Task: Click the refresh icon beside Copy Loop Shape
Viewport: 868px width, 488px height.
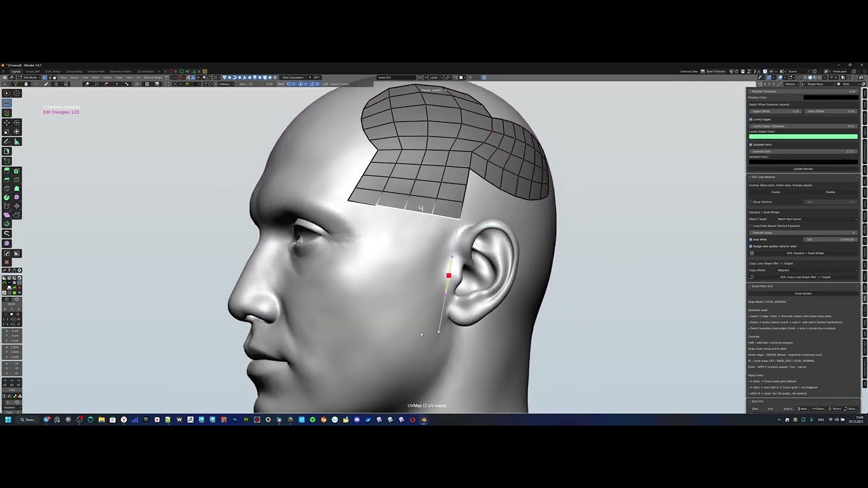Action: [x=752, y=277]
